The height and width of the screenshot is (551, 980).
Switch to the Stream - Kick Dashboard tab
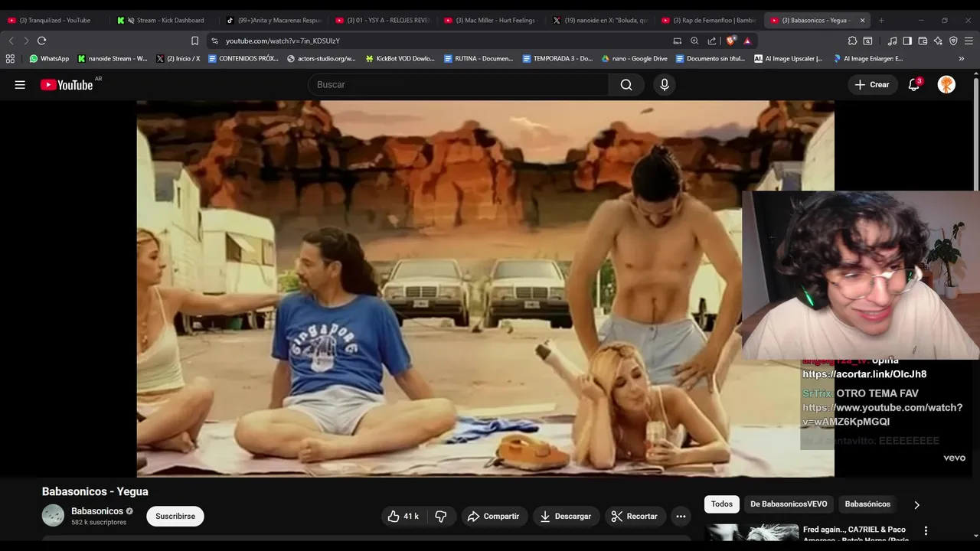pyautogui.click(x=164, y=20)
